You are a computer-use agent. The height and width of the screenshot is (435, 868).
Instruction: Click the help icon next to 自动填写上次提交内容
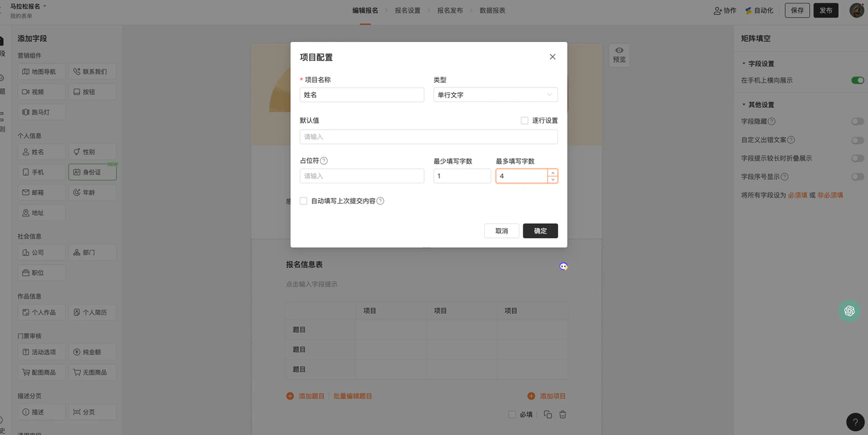380,201
